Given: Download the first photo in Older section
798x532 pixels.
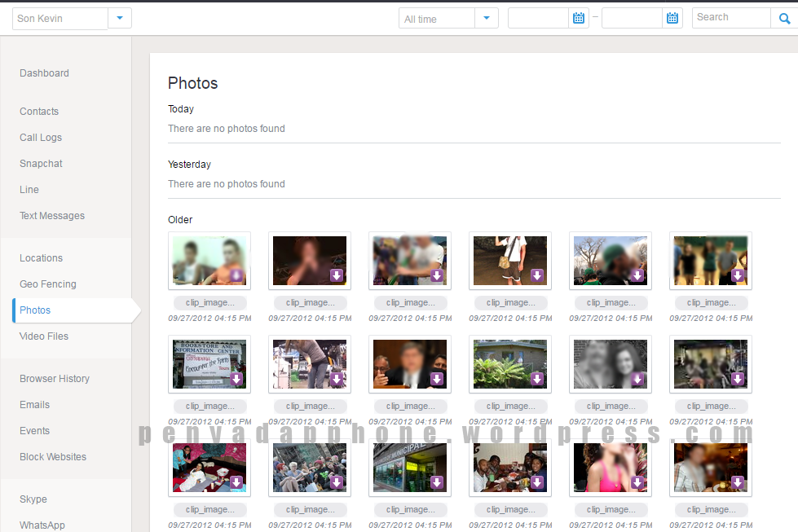Looking at the screenshot, I should pyautogui.click(x=236, y=275).
